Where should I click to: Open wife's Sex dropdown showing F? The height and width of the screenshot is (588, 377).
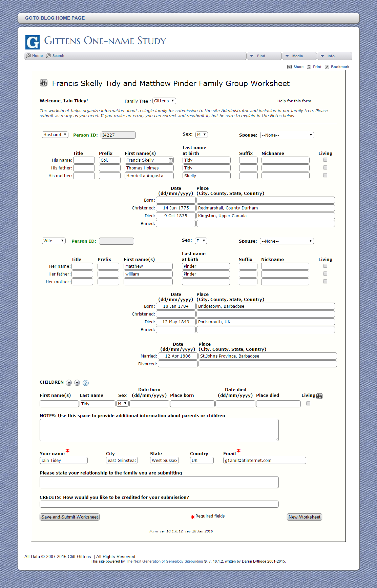click(x=201, y=241)
